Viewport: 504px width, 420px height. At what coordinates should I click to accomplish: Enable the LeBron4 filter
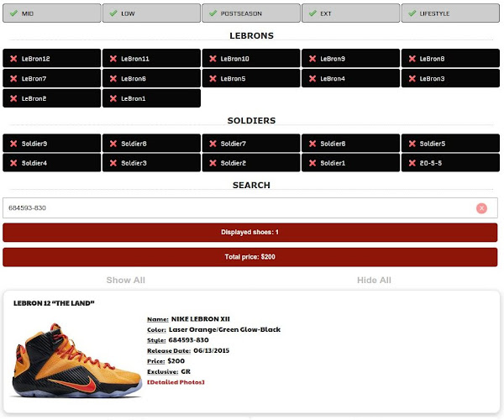coord(350,78)
